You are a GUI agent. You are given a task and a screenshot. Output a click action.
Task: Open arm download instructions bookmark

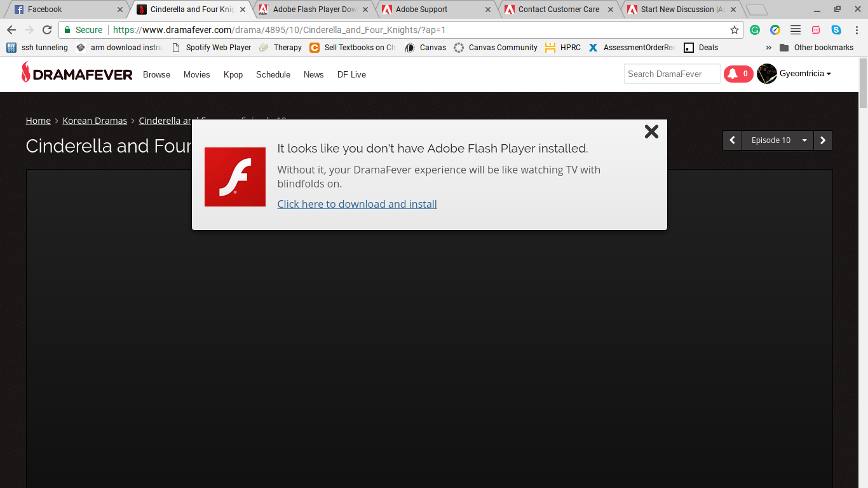coord(119,48)
